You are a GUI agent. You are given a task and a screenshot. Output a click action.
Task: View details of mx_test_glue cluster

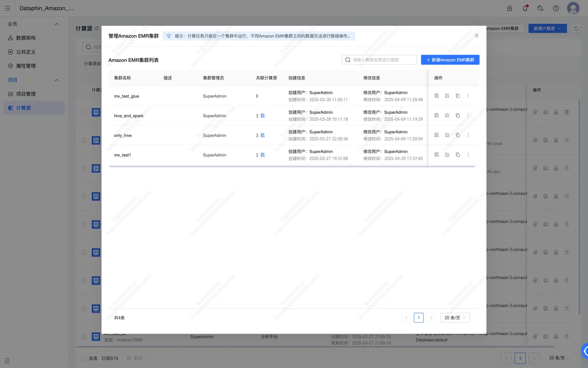(x=437, y=96)
